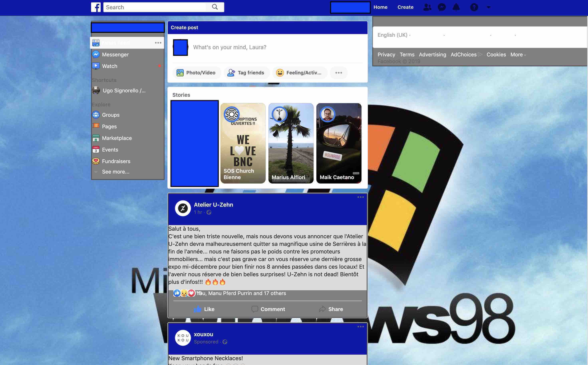
Task: Like the Atelier U-Zehn post
Action: (204, 309)
